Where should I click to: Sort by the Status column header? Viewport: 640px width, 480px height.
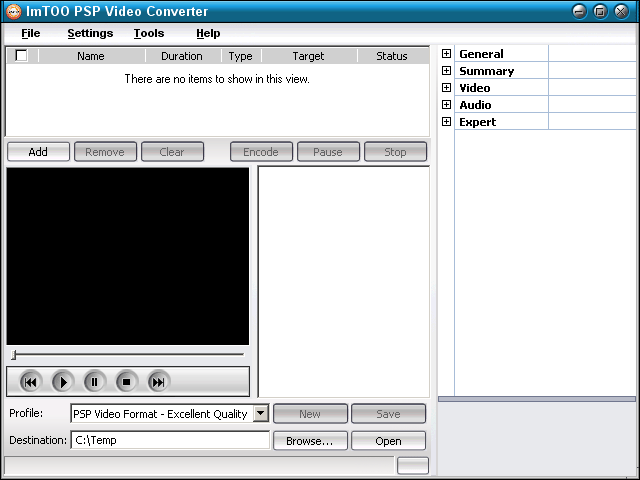393,56
